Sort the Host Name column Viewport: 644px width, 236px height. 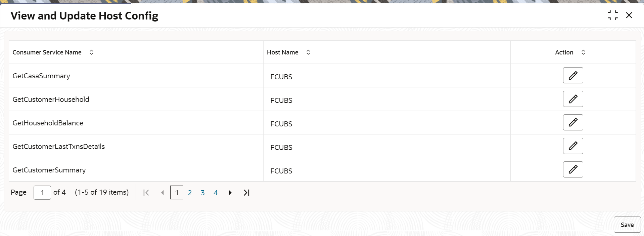308,52
